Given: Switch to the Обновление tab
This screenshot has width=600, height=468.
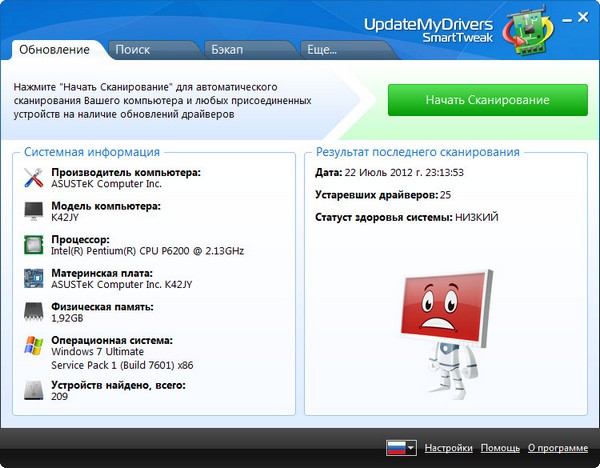Looking at the screenshot, I should point(54,50).
